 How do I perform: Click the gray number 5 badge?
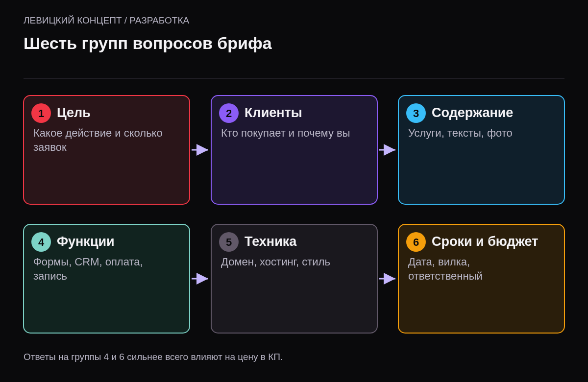(229, 242)
